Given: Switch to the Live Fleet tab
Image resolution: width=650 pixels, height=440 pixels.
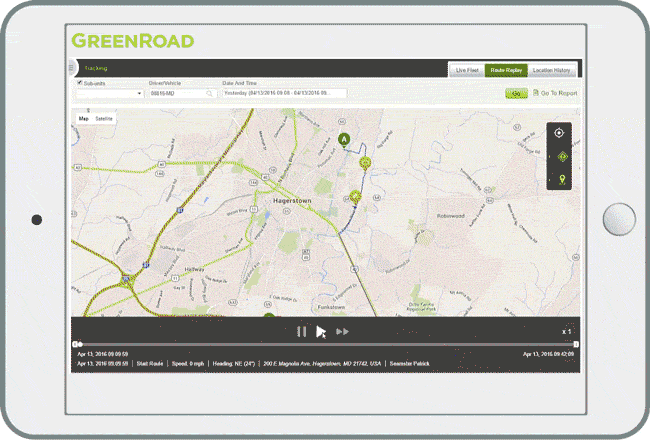Looking at the screenshot, I should click(467, 70).
